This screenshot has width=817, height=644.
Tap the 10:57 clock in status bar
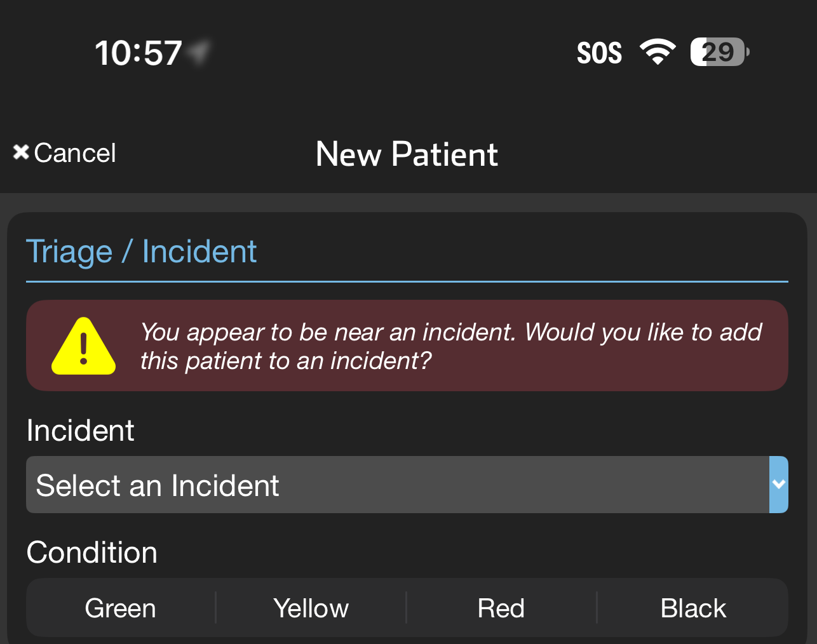click(138, 53)
